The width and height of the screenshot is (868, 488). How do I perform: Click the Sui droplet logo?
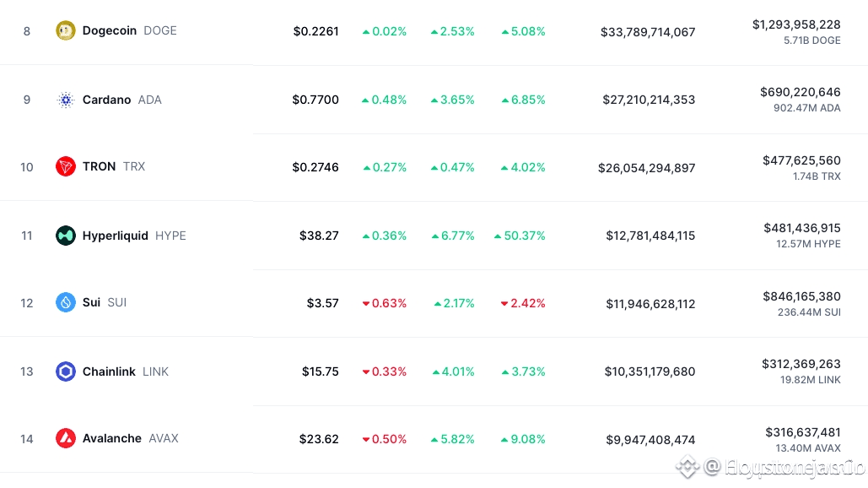pyautogui.click(x=66, y=302)
